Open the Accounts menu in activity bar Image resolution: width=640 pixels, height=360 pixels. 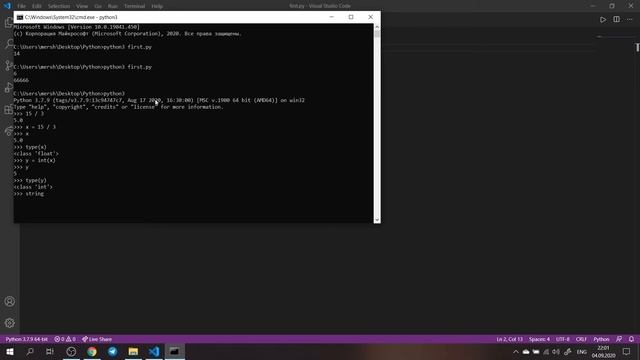point(10,301)
